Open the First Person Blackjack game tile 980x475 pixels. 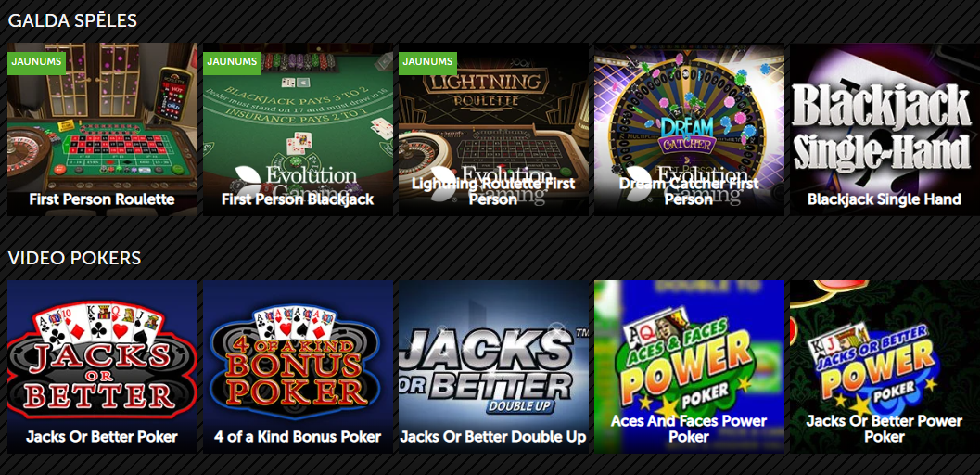pos(299,129)
